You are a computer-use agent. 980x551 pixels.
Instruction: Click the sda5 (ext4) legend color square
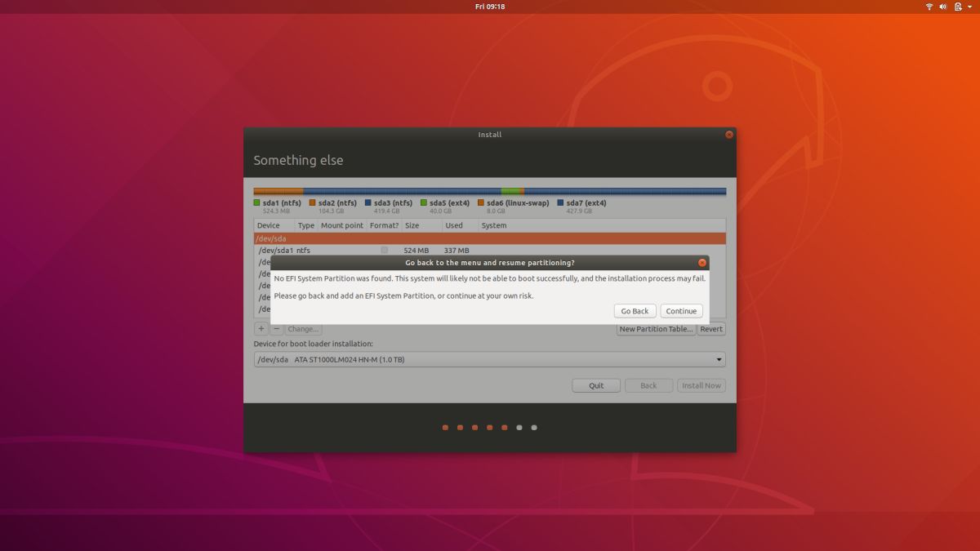pyautogui.click(x=424, y=202)
